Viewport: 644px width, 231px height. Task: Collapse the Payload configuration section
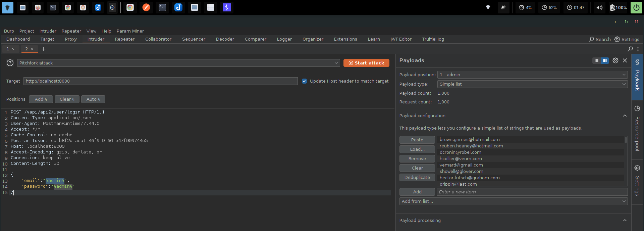pyautogui.click(x=625, y=115)
